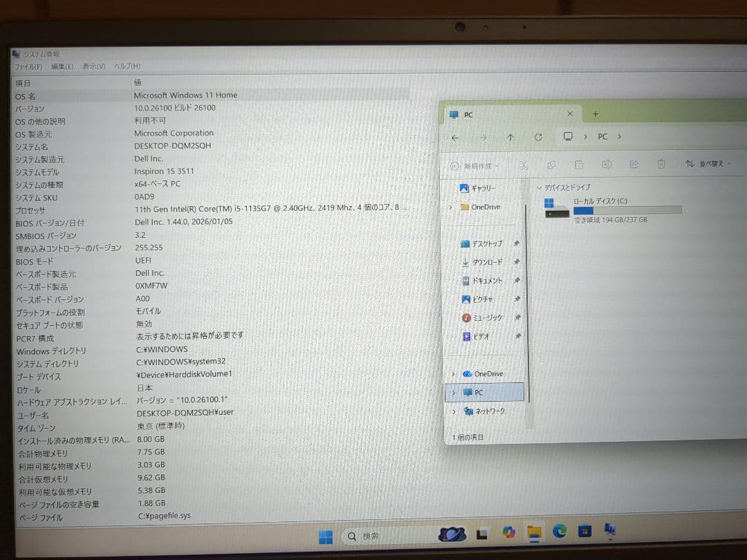Select the Rename icon in the toolbar
The height and width of the screenshot is (560, 747).
[607, 164]
